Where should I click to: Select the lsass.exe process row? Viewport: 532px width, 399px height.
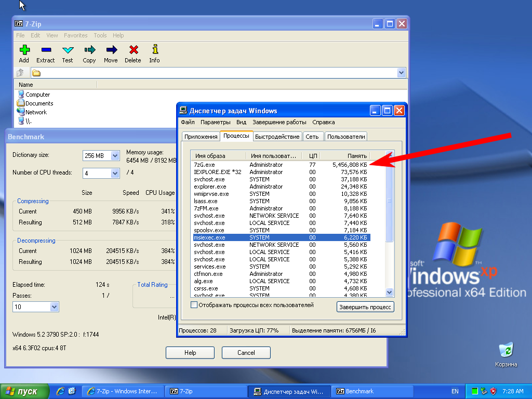click(282, 201)
